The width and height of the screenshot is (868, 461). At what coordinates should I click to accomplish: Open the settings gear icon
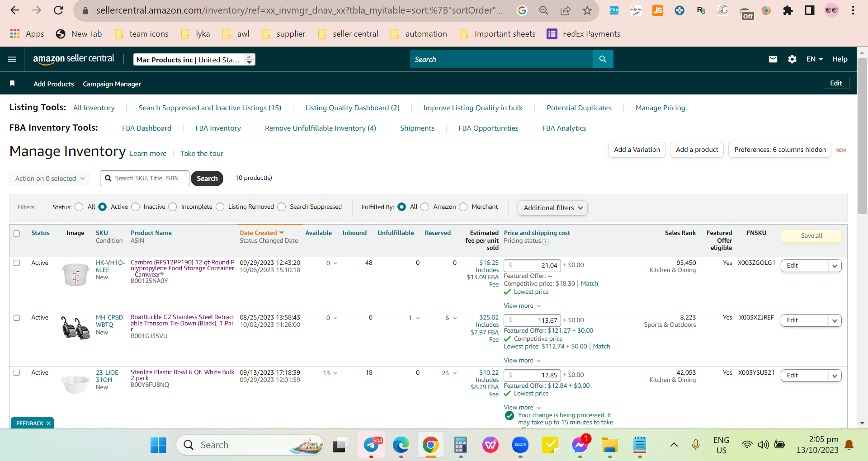[792, 59]
